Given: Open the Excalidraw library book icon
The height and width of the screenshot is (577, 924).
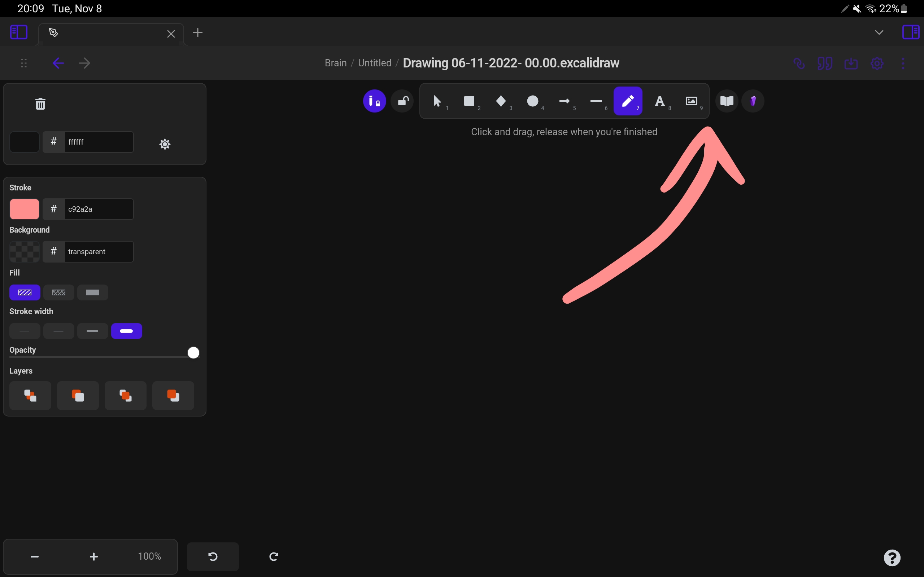Looking at the screenshot, I should pyautogui.click(x=727, y=101).
